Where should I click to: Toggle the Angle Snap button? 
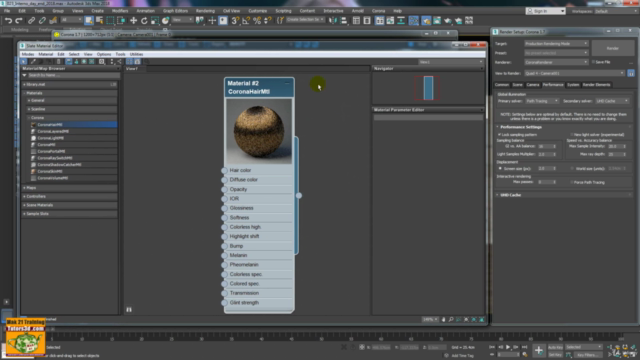(x=246, y=20)
